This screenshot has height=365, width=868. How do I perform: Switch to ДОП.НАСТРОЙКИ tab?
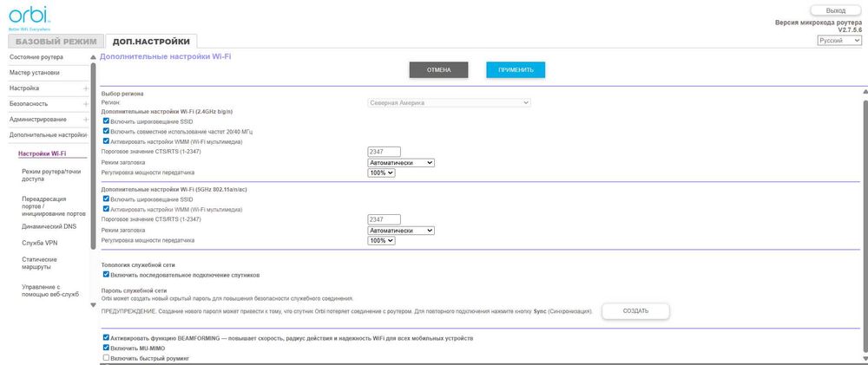tap(151, 42)
